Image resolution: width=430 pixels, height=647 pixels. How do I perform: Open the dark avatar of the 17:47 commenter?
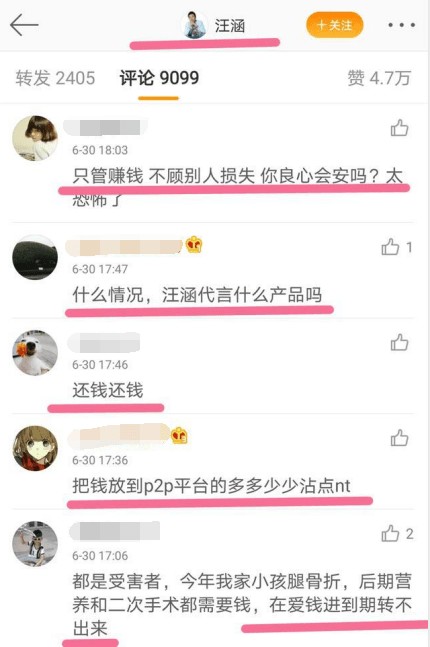(35, 257)
